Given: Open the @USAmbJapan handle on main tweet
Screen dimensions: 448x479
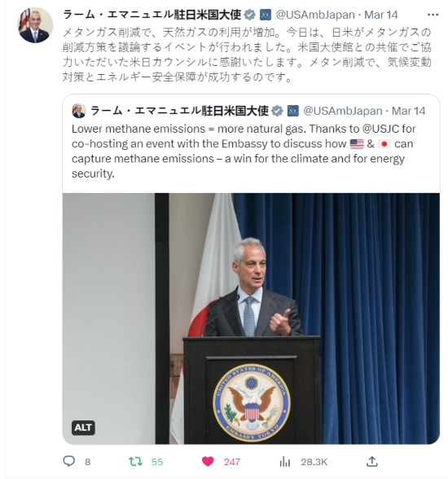Looking at the screenshot, I should [x=315, y=15].
